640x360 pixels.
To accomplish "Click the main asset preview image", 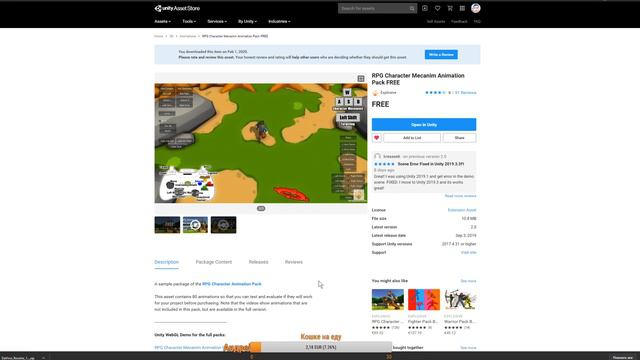I will pyautogui.click(x=261, y=143).
